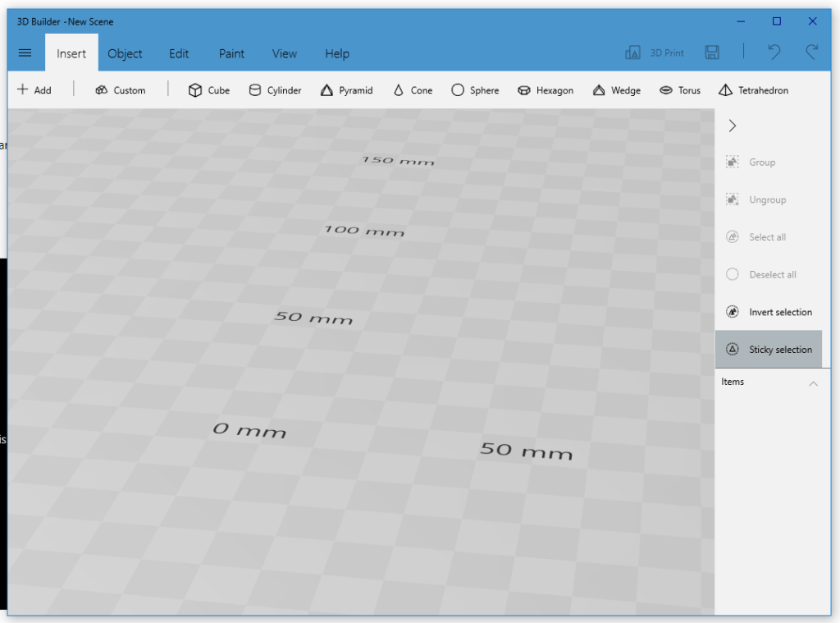Deselect all objects in the scene

pos(769,274)
